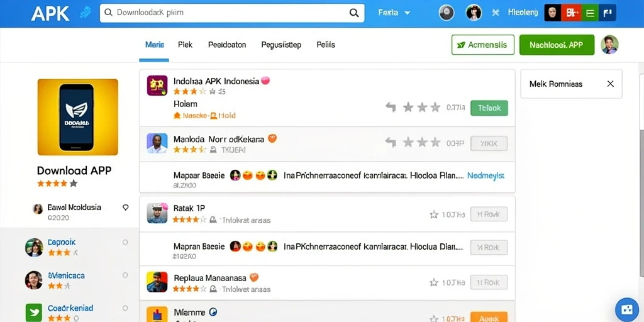The width and height of the screenshot is (644, 322).
Task: Switch to the Merin tab
Action: point(155,45)
